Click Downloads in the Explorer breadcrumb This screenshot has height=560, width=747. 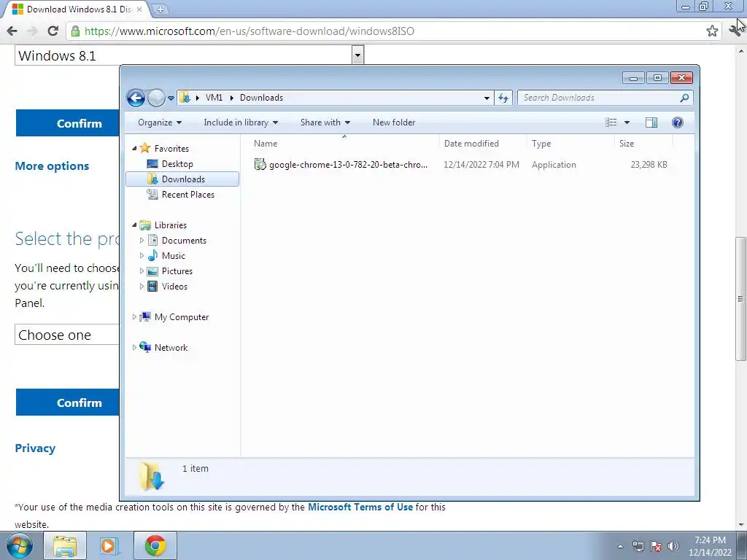(x=261, y=98)
